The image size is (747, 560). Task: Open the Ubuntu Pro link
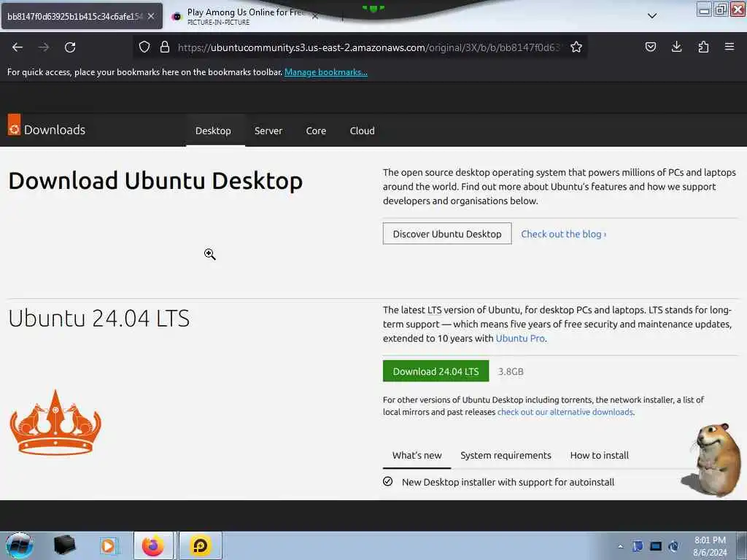pyautogui.click(x=520, y=338)
